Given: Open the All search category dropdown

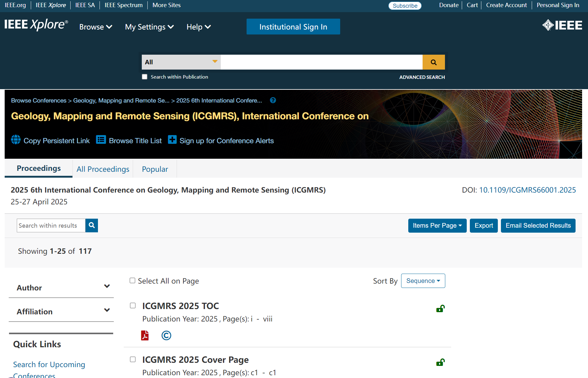Looking at the screenshot, I should pos(181,62).
